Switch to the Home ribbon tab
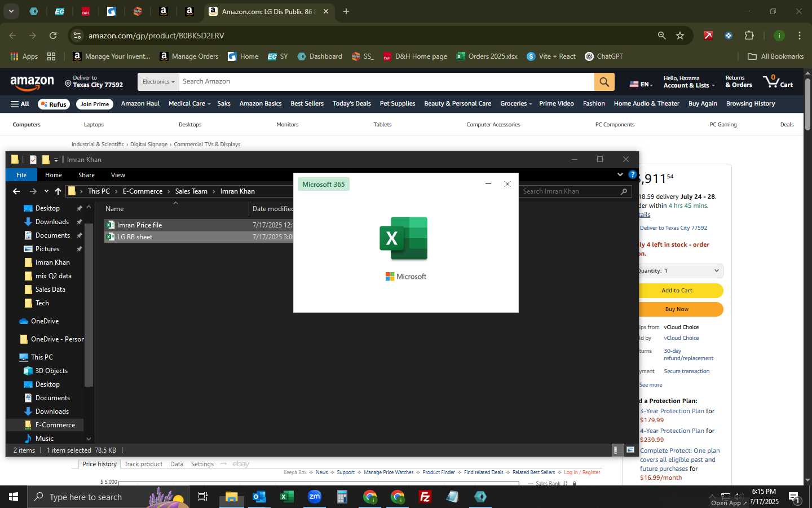 tap(54, 175)
